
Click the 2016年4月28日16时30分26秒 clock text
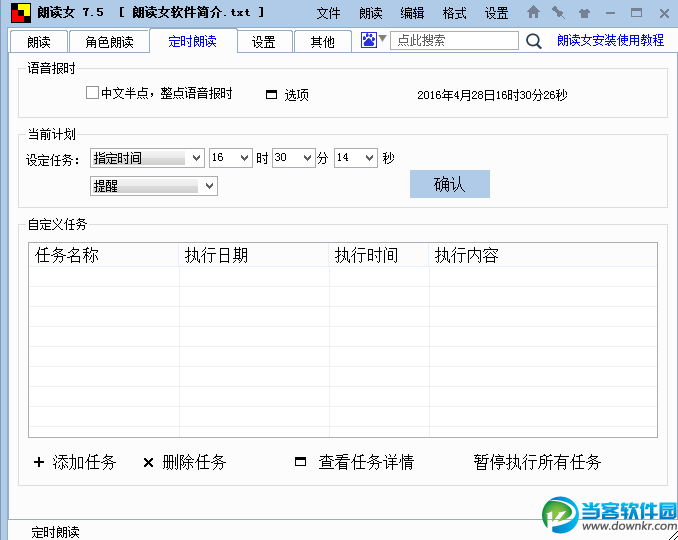click(492, 95)
